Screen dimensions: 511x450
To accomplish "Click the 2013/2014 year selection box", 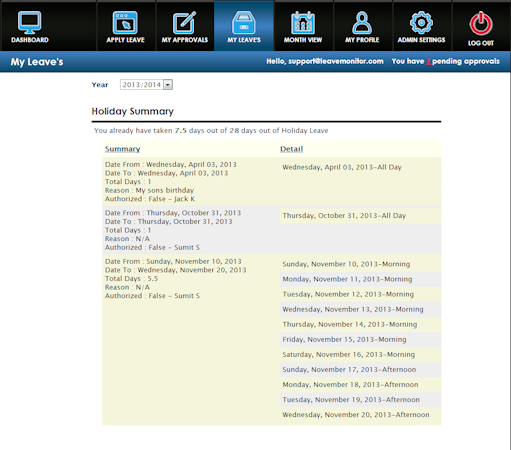I will click(x=146, y=85).
